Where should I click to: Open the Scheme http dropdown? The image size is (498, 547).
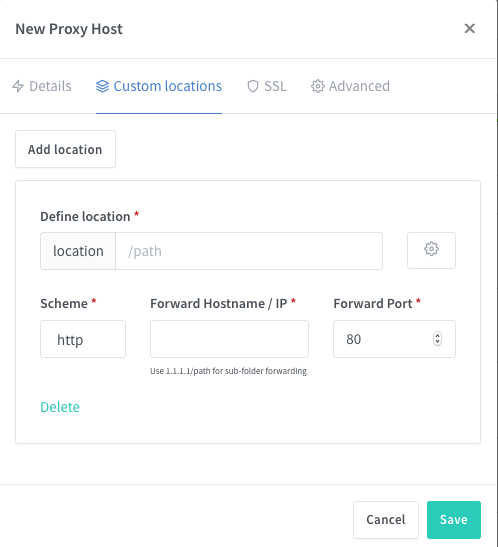coord(83,339)
